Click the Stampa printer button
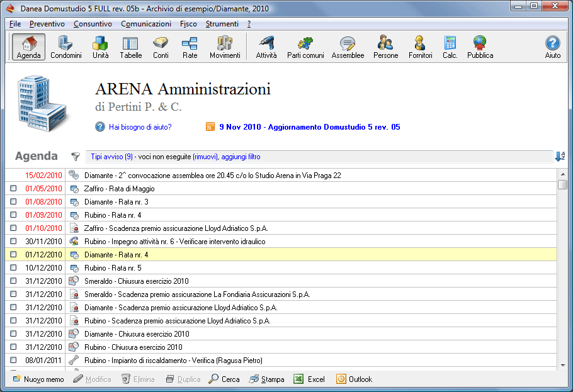This screenshot has width=573, height=392. (x=267, y=379)
